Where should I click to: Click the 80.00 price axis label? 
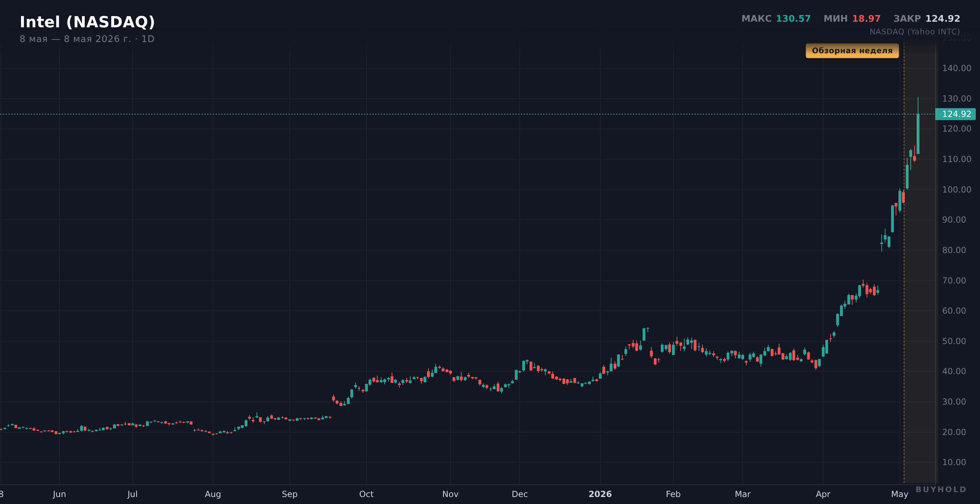[x=954, y=250]
